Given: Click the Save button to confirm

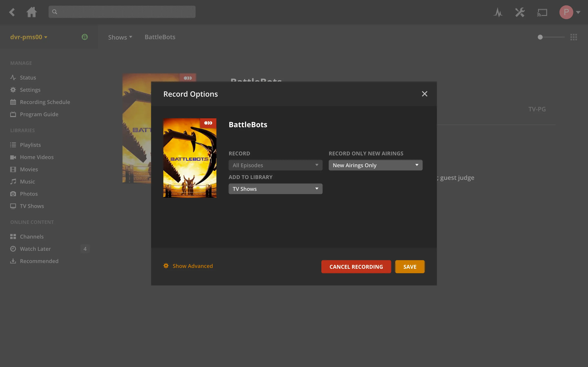Looking at the screenshot, I should 409,266.
